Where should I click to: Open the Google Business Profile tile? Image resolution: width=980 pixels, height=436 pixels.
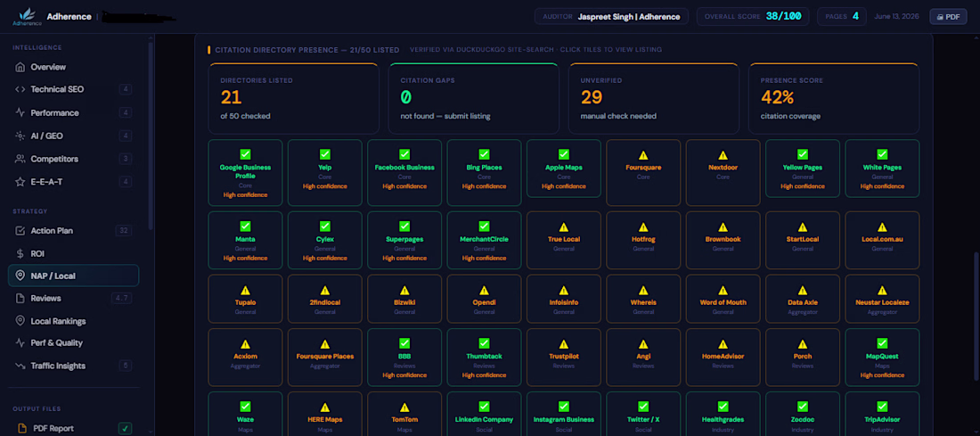click(245, 173)
